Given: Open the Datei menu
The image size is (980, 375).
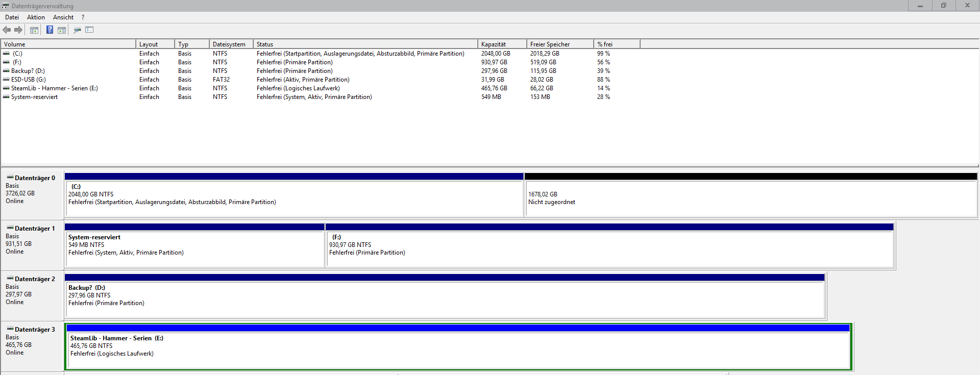Looking at the screenshot, I should coord(12,17).
